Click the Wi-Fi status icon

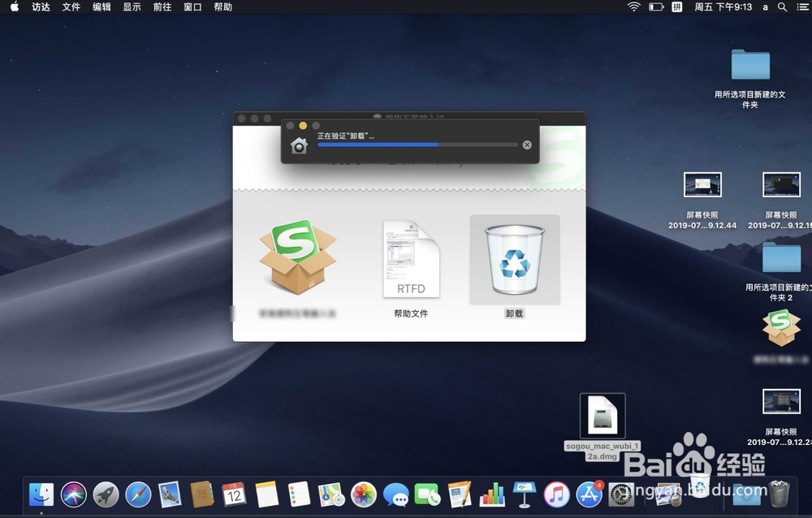coord(633,6)
